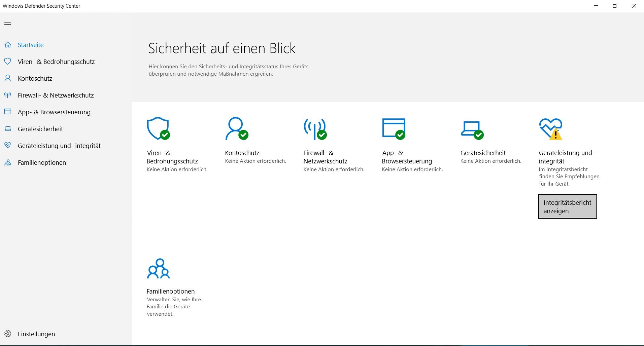Select App- & Browsersteuerung in the sidebar

54,112
